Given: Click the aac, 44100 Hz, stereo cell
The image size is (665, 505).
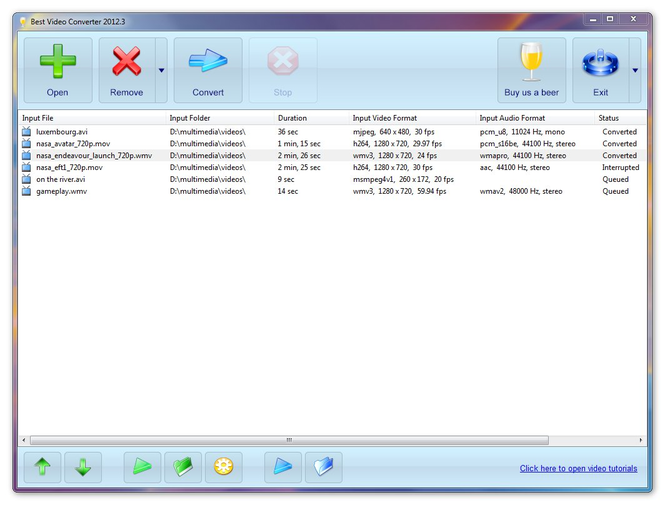Looking at the screenshot, I should point(514,167).
